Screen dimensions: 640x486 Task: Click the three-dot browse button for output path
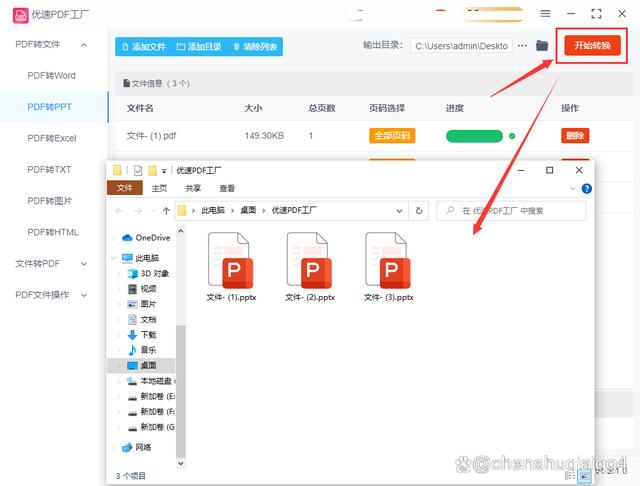(522, 46)
